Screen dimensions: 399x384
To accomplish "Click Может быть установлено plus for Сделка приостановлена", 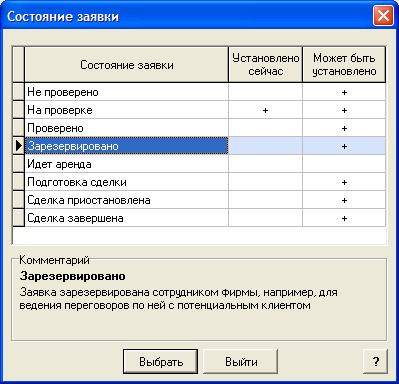I will pos(344,200).
